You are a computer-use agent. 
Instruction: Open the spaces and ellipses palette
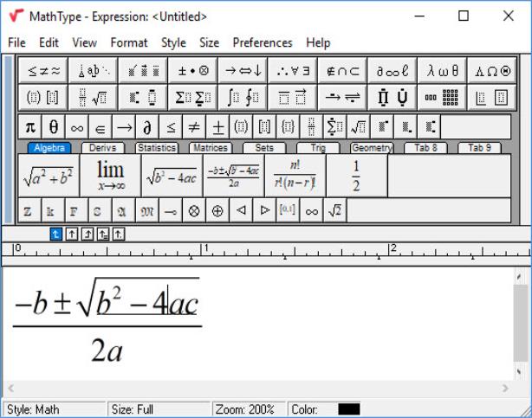click(x=93, y=70)
